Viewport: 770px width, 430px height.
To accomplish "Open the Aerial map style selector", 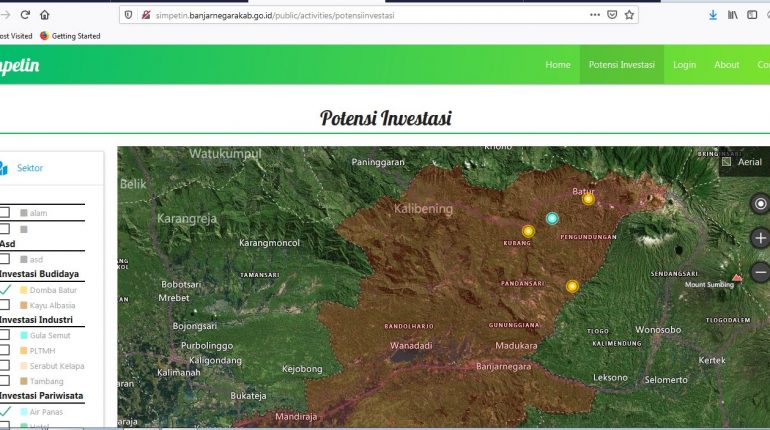I will (x=742, y=161).
